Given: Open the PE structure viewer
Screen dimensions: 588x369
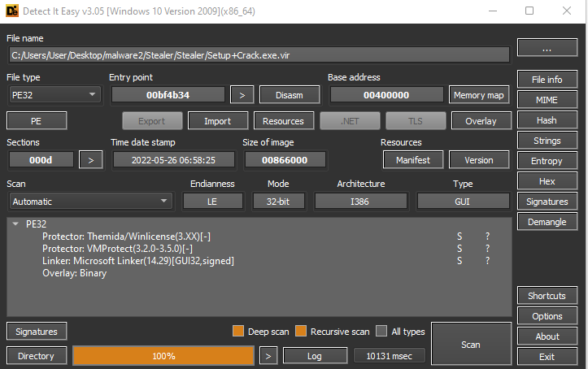Looking at the screenshot, I should click(37, 120).
